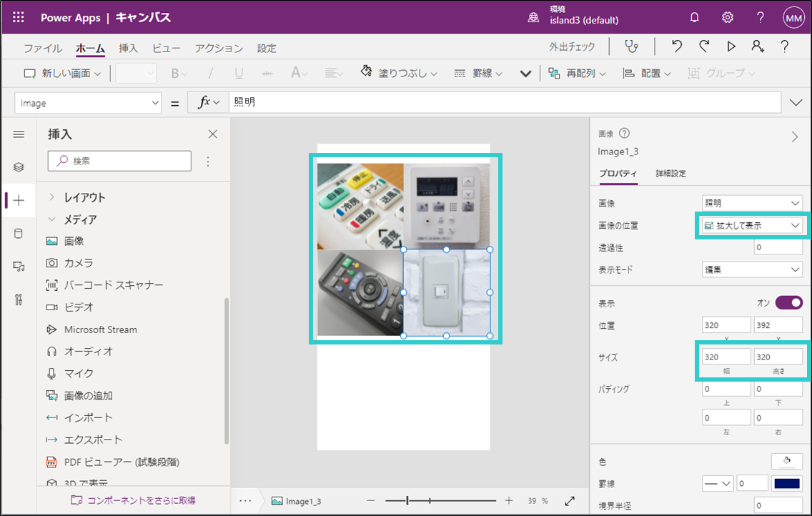This screenshot has height=516, width=812.
Task: Open the アクション tab
Action: tap(219, 48)
